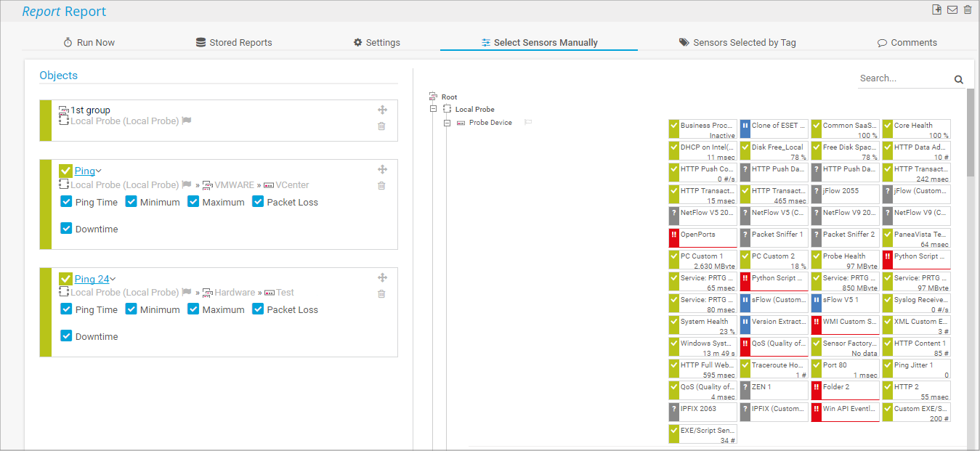
Task: Open the Ping sensor link
Action: [x=84, y=171]
